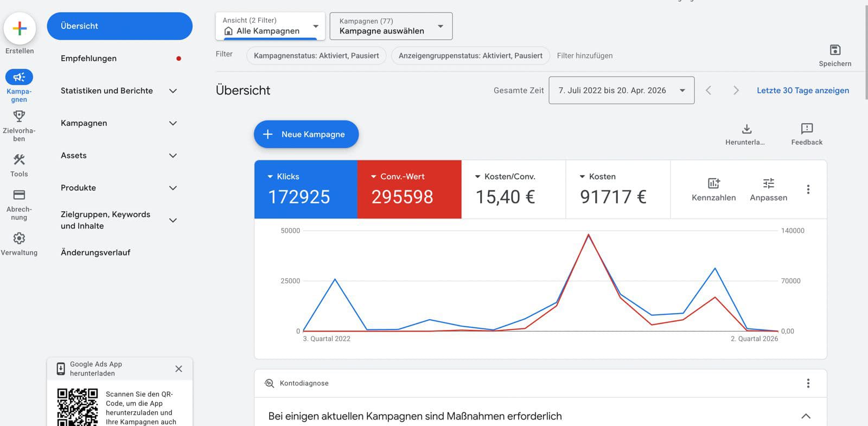This screenshot has width=868, height=426.
Task: Click the QR code image
Action: (x=78, y=407)
